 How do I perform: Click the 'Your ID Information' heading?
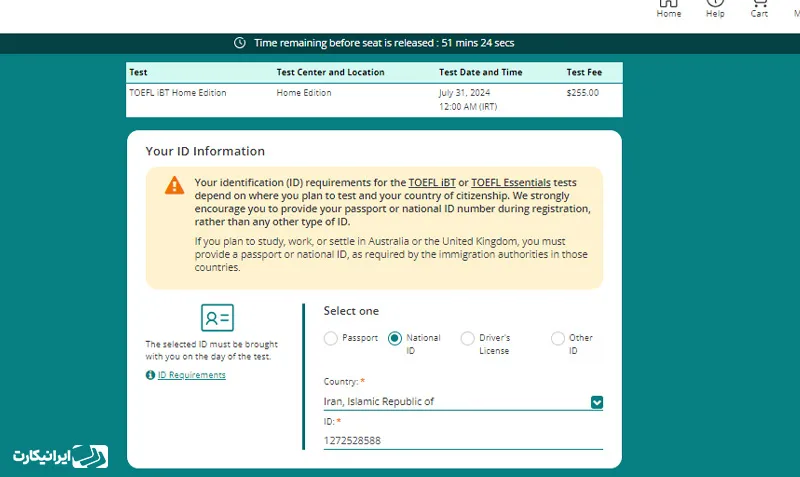point(205,151)
